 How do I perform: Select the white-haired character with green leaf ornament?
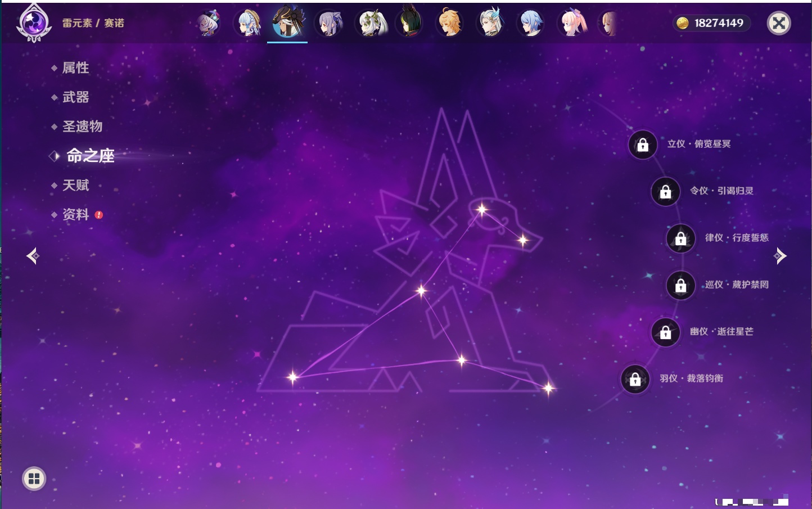pyautogui.click(x=371, y=24)
